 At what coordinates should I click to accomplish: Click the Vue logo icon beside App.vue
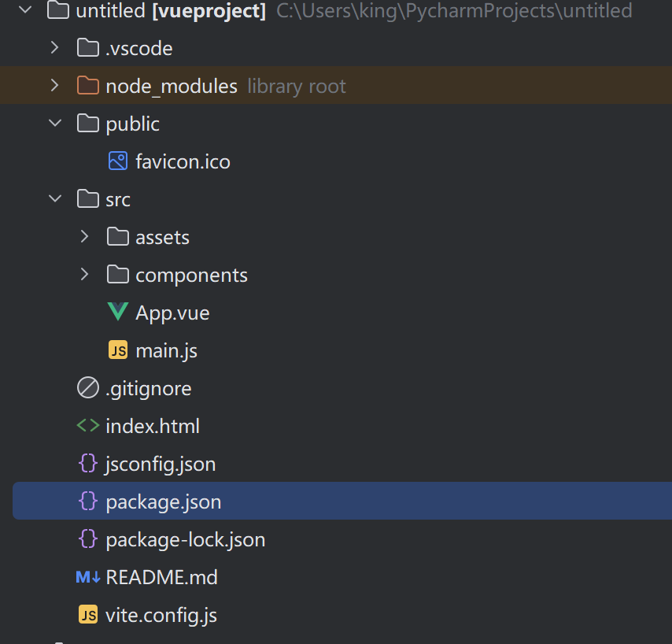point(117,313)
